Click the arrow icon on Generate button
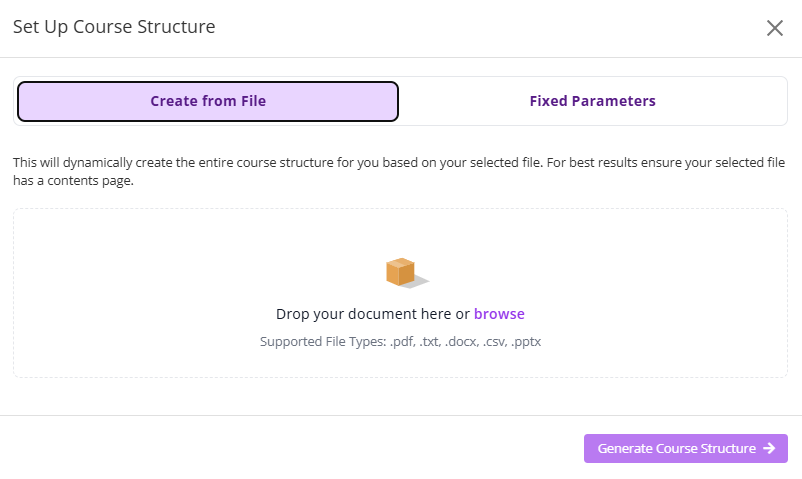The width and height of the screenshot is (802, 479). pyautogui.click(x=769, y=449)
